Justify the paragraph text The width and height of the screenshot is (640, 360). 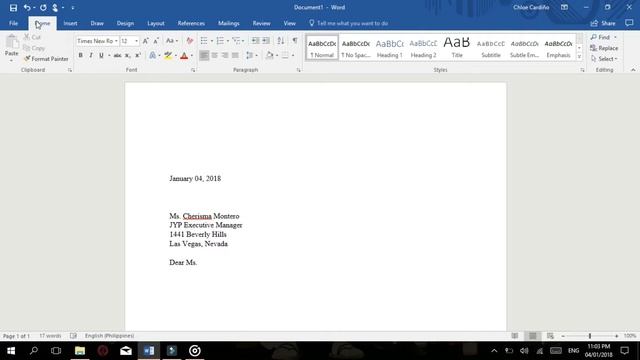(235, 56)
